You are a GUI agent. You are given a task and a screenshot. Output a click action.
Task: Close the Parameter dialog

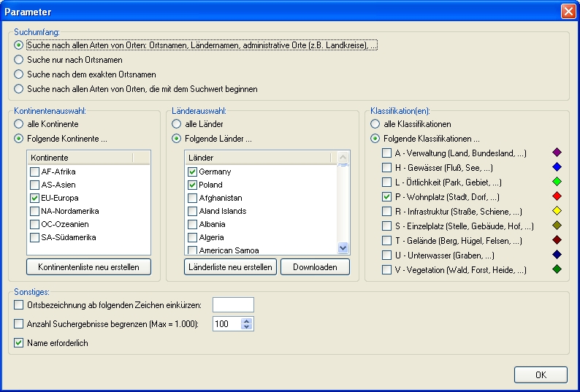point(568,12)
